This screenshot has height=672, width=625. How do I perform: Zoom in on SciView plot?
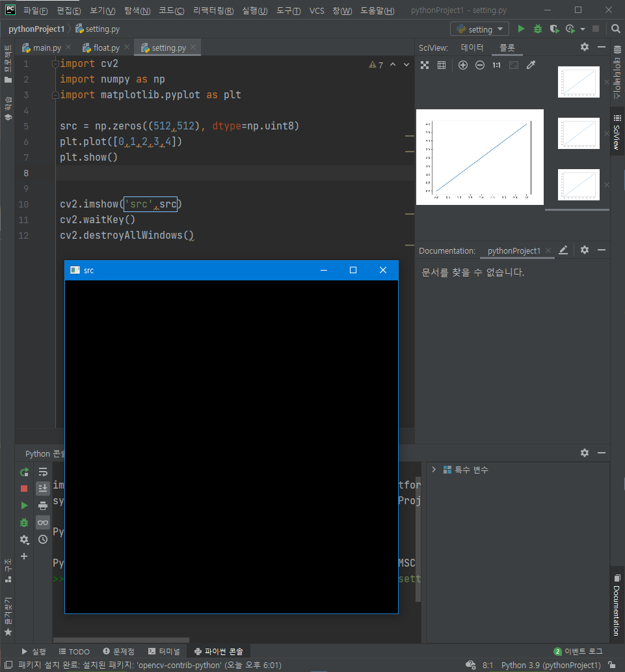pyautogui.click(x=462, y=65)
